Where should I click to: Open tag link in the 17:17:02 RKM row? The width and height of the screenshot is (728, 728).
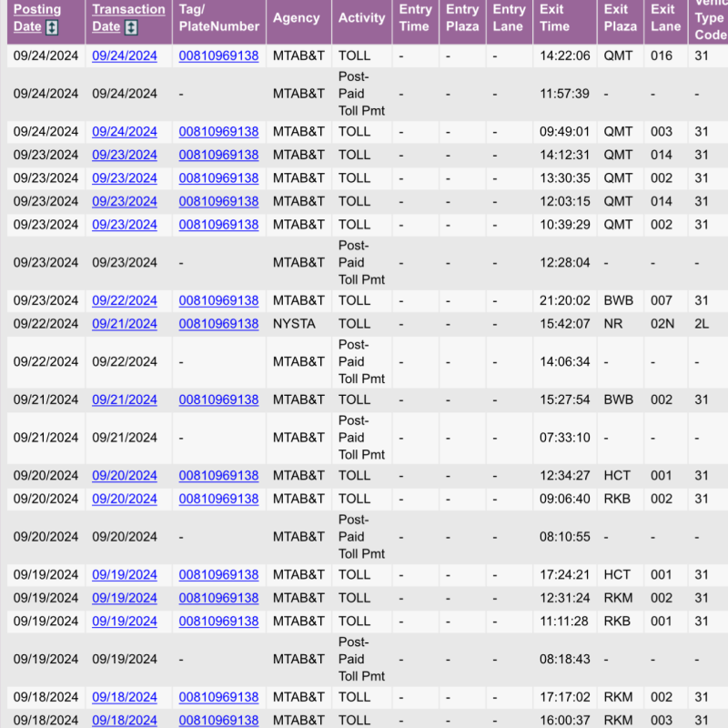click(x=218, y=697)
